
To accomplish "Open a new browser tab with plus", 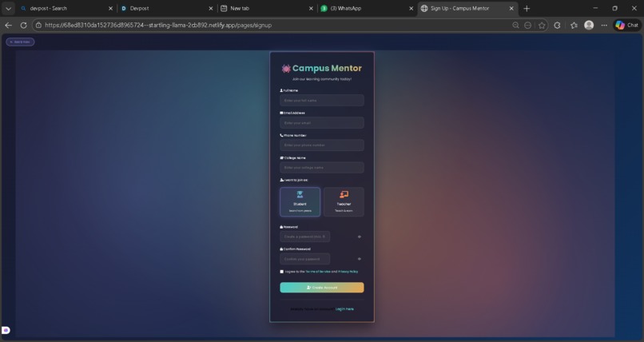I will [x=527, y=8].
